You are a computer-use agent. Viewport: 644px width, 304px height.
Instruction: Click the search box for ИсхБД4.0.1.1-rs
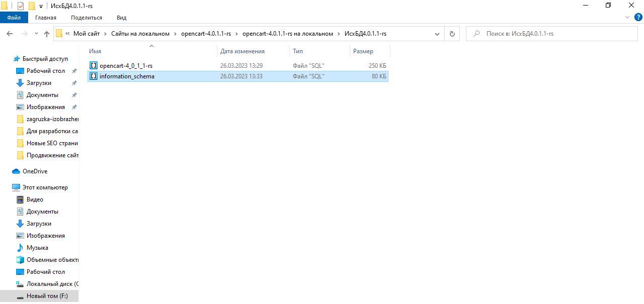click(553, 34)
